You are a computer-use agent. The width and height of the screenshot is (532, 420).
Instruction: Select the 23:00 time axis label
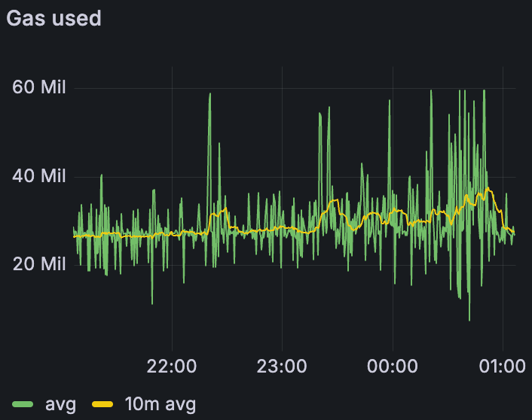point(281,367)
